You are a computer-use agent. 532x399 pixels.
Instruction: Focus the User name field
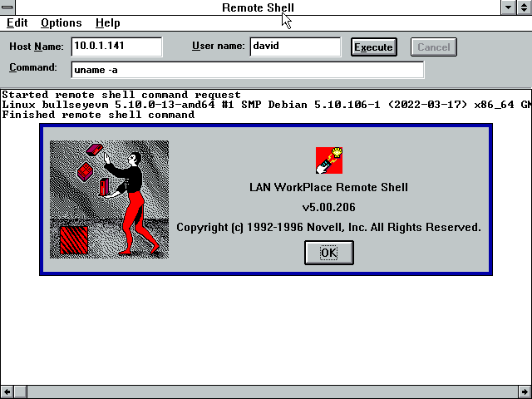(x=295, y=47)
